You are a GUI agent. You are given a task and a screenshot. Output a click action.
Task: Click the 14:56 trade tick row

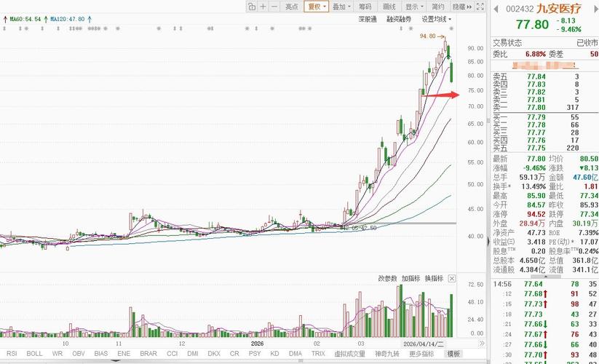point(544,284)
